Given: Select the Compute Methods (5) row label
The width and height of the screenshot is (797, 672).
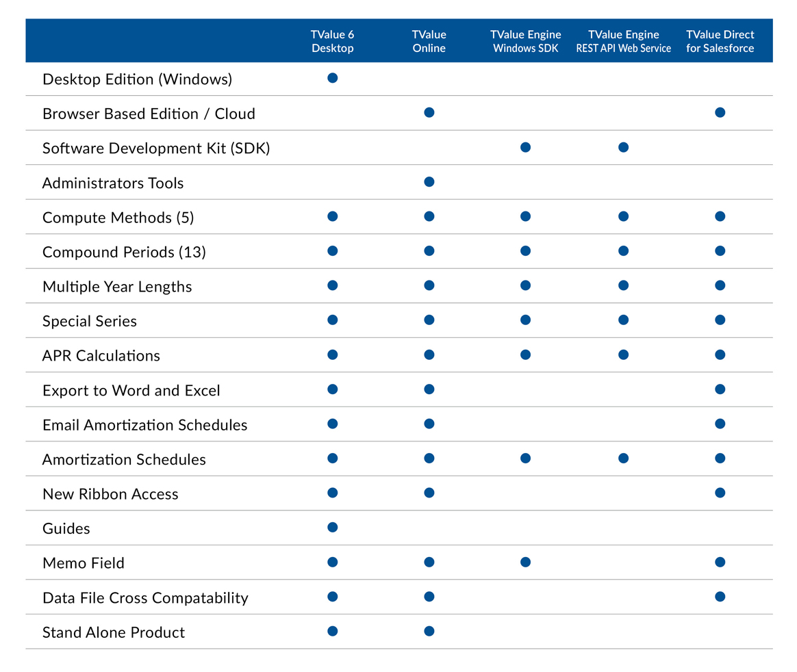Looking at the screenshot, I should (x=118, y=218).
